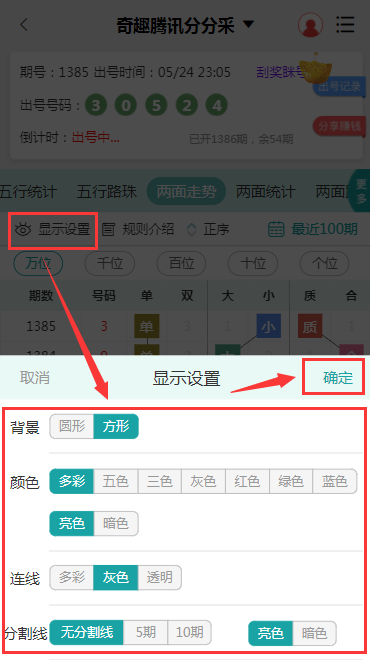370x661 pixels.
Task: Set 连线 to 多彩
Action: [x=72, y=578]
